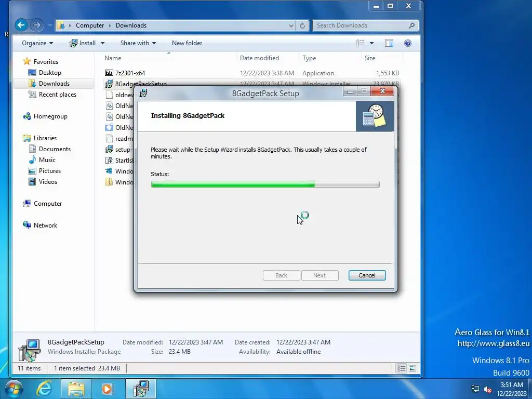This screenshot has width=532, height=399.
Task: Toggle the preview pane icon
Action: pyautogui.click(x=389, y=43)
